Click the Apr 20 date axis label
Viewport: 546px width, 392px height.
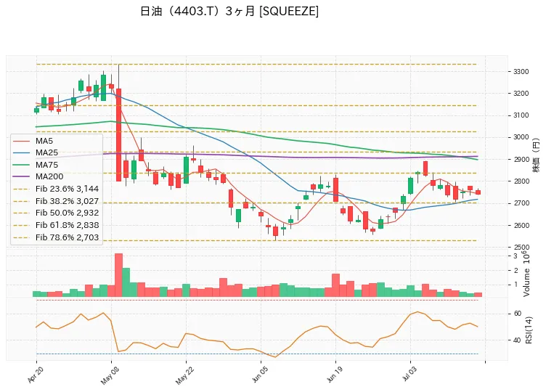(34, 375)
